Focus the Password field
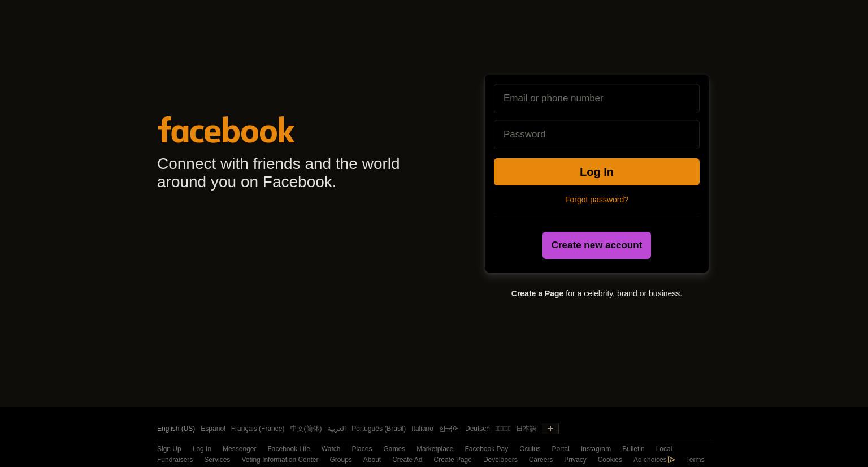This screenshot has width=868, height=467. pos(596,135)
